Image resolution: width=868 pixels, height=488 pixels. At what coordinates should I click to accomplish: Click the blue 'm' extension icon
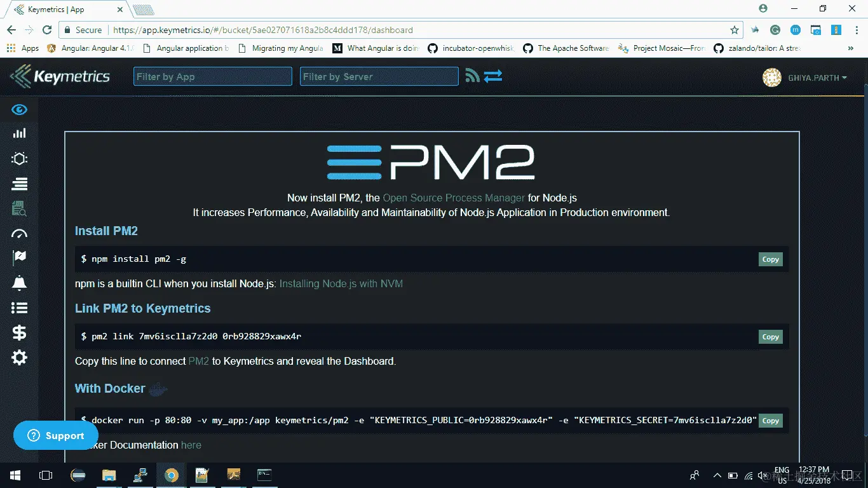pos(796,30)
